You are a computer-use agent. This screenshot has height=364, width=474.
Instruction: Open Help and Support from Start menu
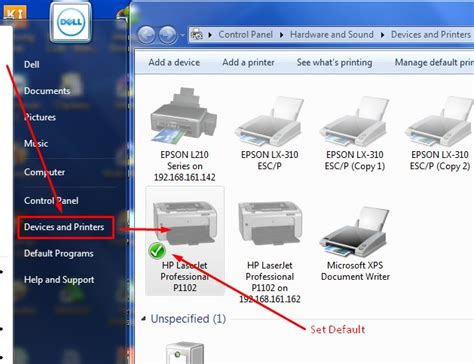[59, 280]
